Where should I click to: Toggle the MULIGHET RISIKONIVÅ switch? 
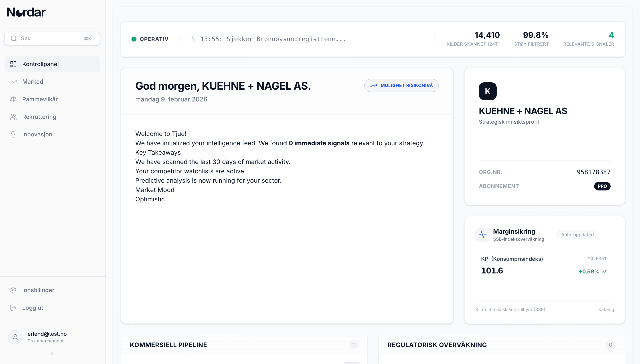click(x=401, y=85)
